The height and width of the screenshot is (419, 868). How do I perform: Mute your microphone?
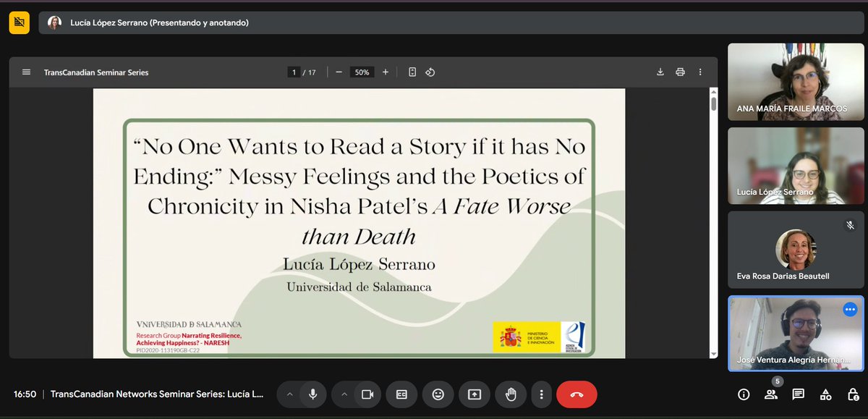[312, 394]
